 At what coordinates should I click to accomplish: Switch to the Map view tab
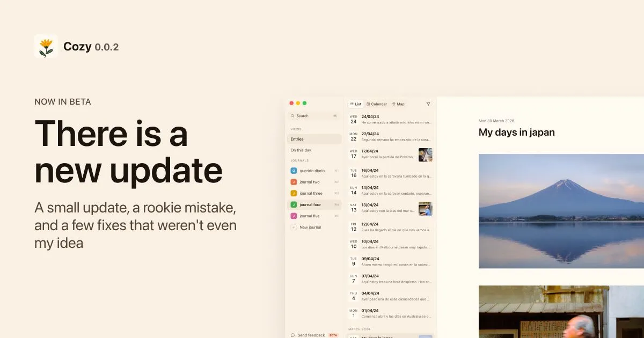[398, 104]
